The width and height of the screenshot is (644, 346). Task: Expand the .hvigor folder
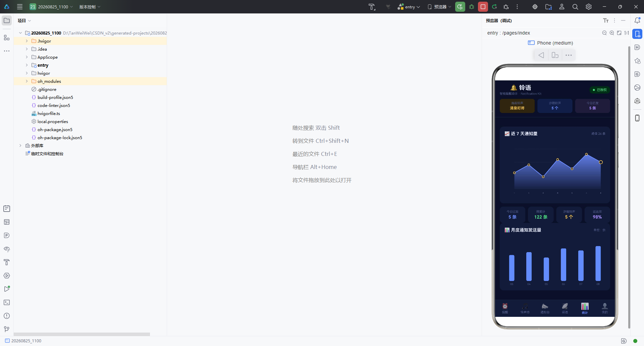tap(27, 41)
